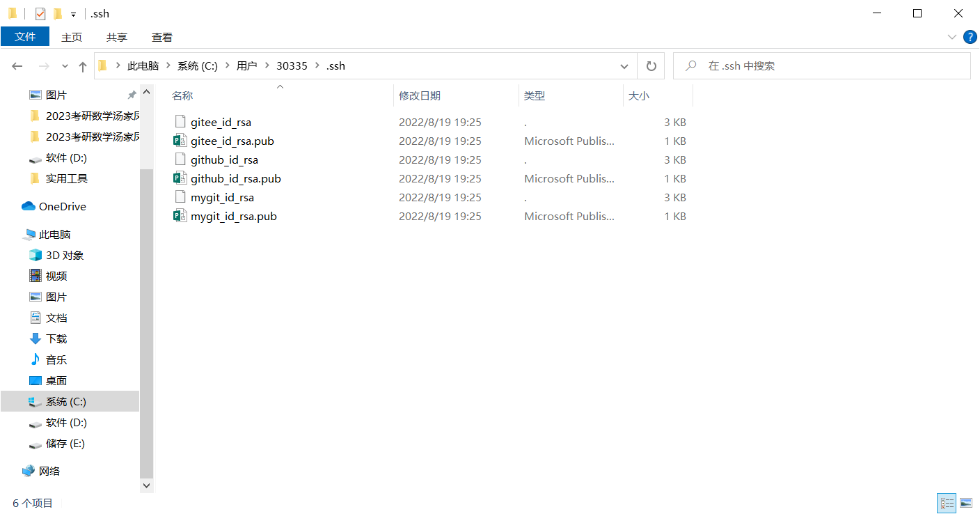This screenshot has width=980, height=514.
Task: Click the navigation pane scrollbar thumb
Action: coord(146,324)
